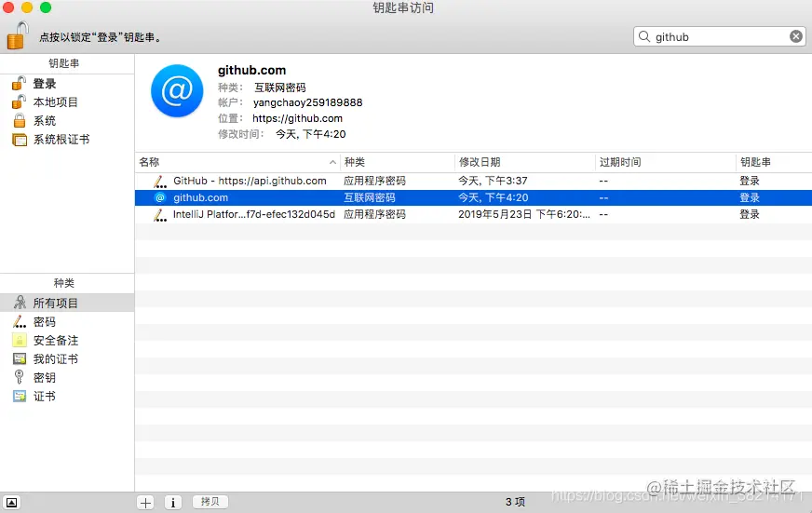Sort by 修改日期 column header
This screenshot has height=513, width=812.
[525, 162]
